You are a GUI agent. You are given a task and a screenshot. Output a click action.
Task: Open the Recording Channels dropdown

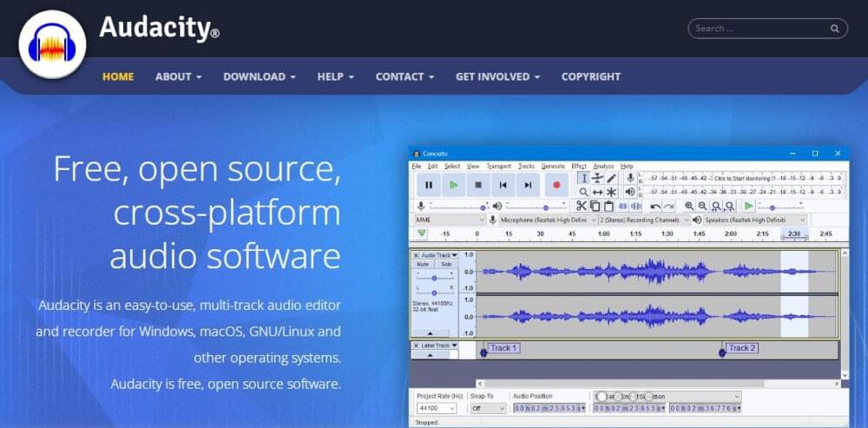[644, 220]
